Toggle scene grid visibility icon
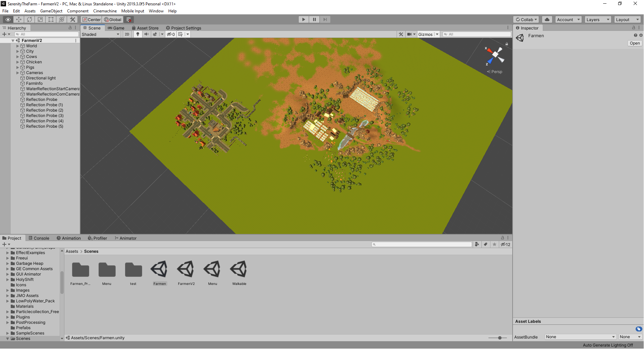Viewport: 644px width, 362px height. pos(180,34)
